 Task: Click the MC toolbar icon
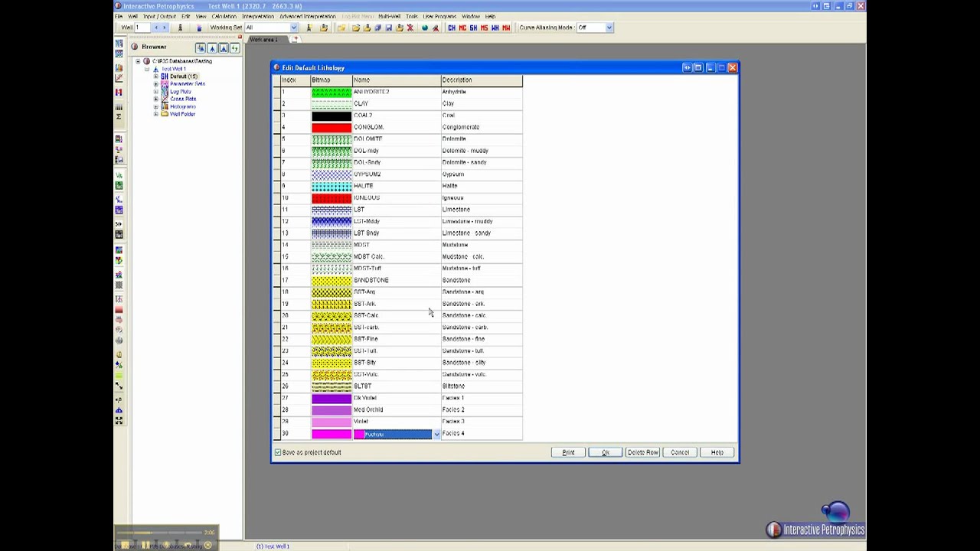pos(462,28)
